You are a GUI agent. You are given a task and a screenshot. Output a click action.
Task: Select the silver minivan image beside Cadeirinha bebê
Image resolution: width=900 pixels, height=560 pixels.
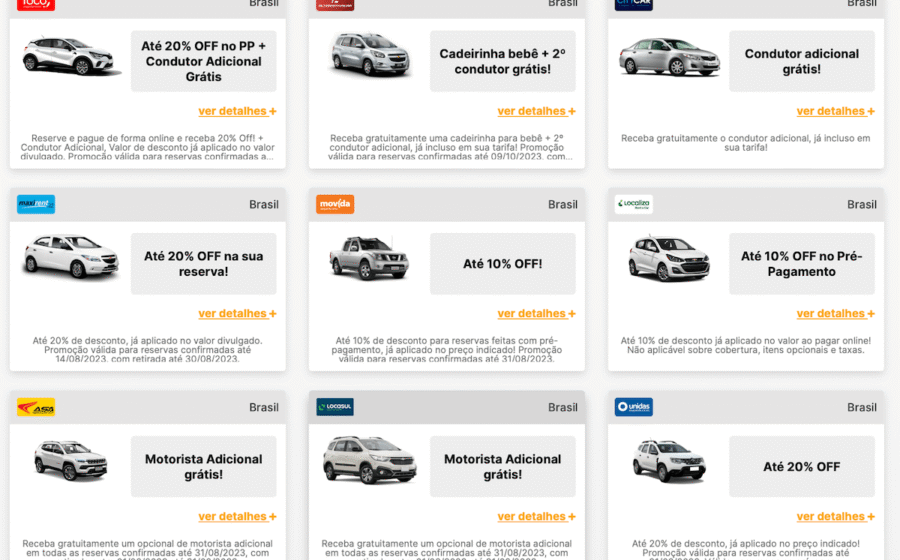tap(370, 55)
